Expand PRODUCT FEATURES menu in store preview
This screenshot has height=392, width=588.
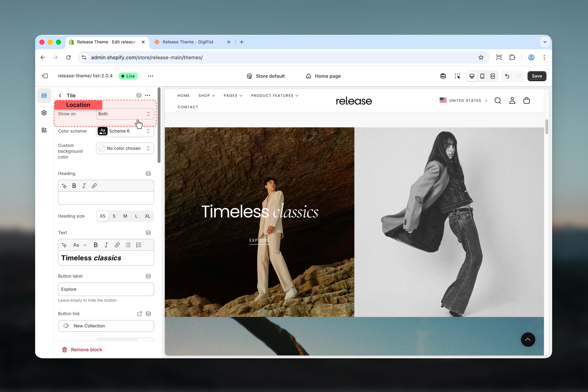[275, 96]
